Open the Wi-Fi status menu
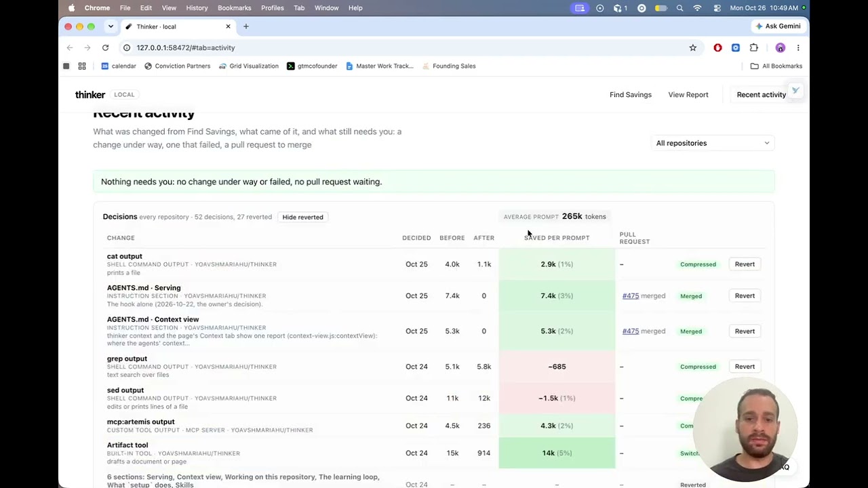The height and width of the screenshot is (488, 868). [x=697, y=8]
